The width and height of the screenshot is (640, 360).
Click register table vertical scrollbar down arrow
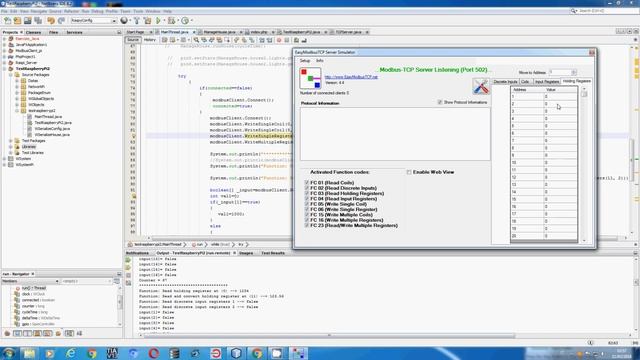pos(584,240)
